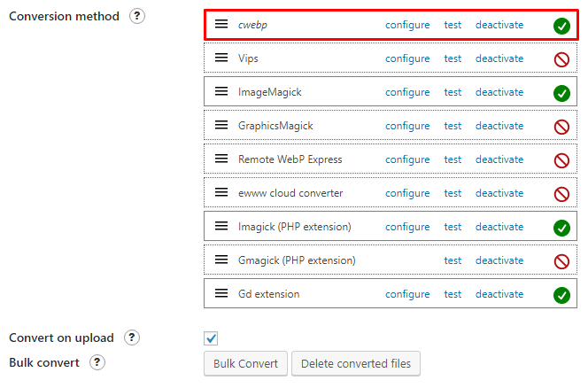Viewport: 588px width, 388px height.
Task: Select the Vips converter name
Action: click(248, 58)
